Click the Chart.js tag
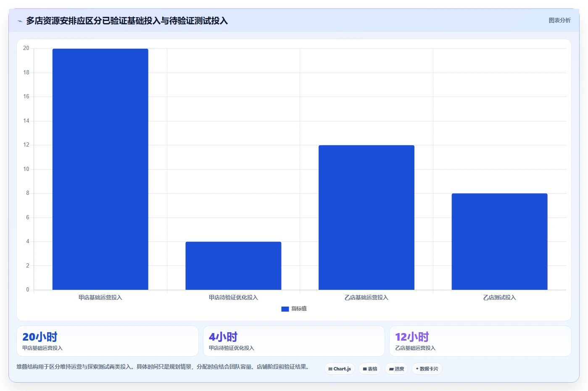 (x=340, y=369)
